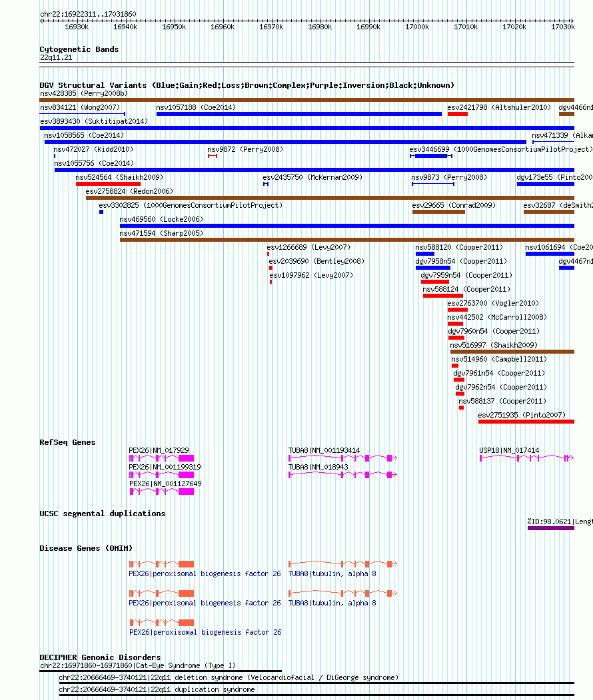Click esv2435750 (McKernan2009) label
Viewport: 593px width, 700px height.
[312, 177]
